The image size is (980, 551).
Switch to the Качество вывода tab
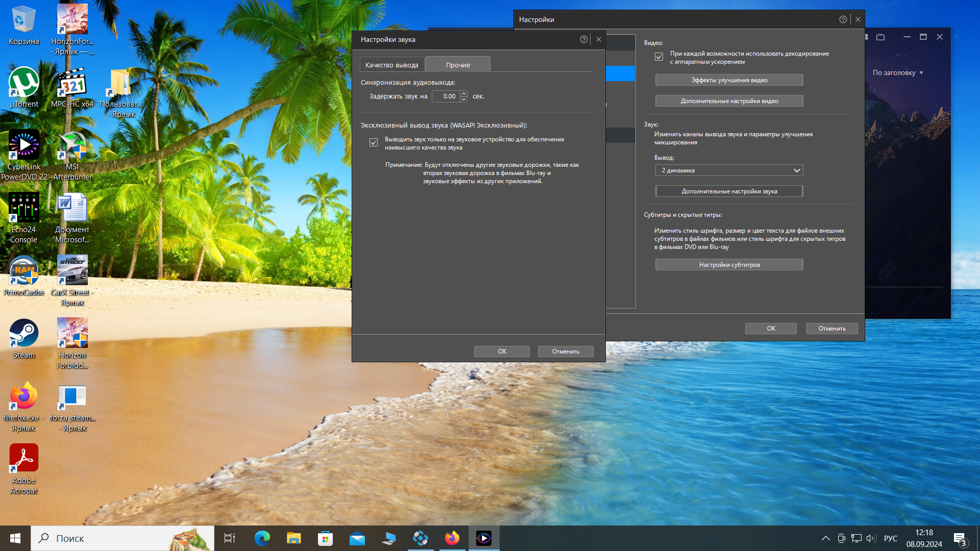tap(391, 65)
